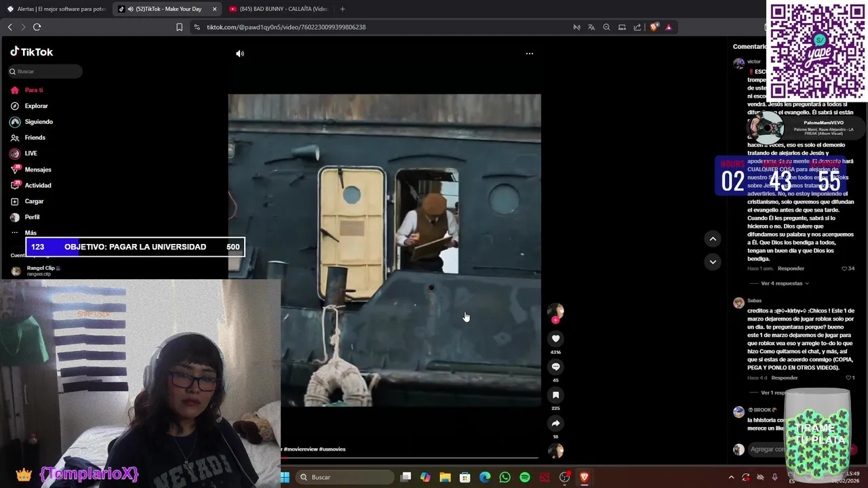Click the browser translate page icon

tap(591, 27)
